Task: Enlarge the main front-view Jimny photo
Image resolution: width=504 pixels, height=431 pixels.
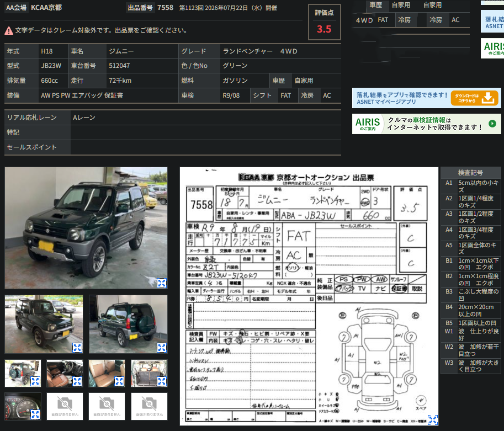Action: click(x=162, y=283)
